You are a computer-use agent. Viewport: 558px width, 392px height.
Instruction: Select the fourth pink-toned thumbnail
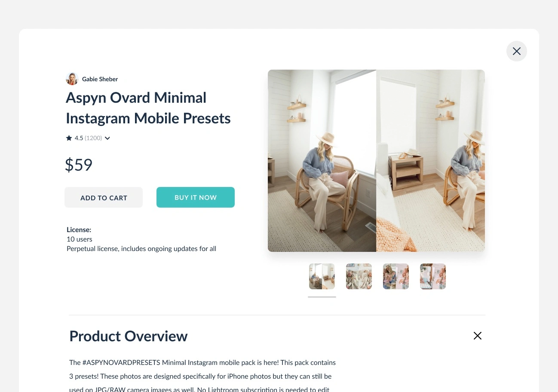click(x=433, y=276)
